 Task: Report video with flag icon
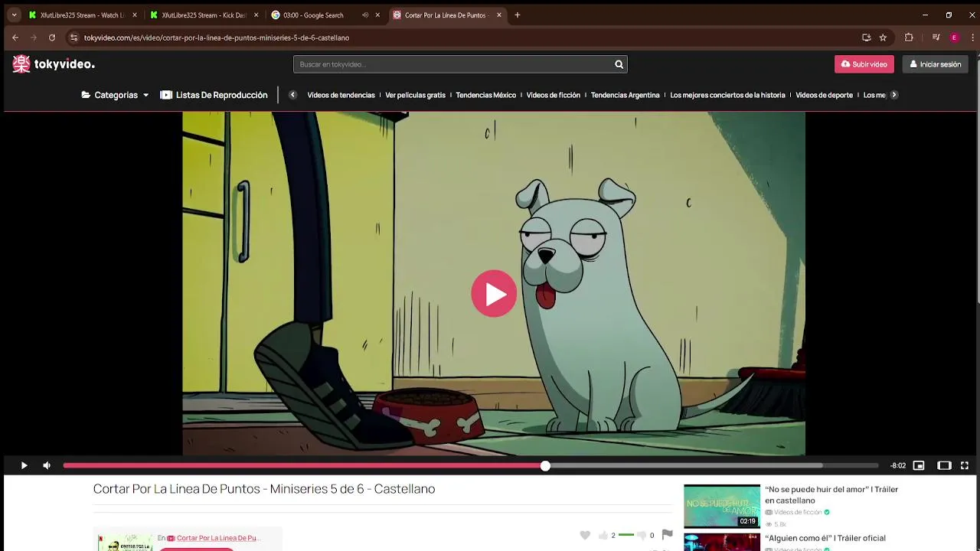667,535
